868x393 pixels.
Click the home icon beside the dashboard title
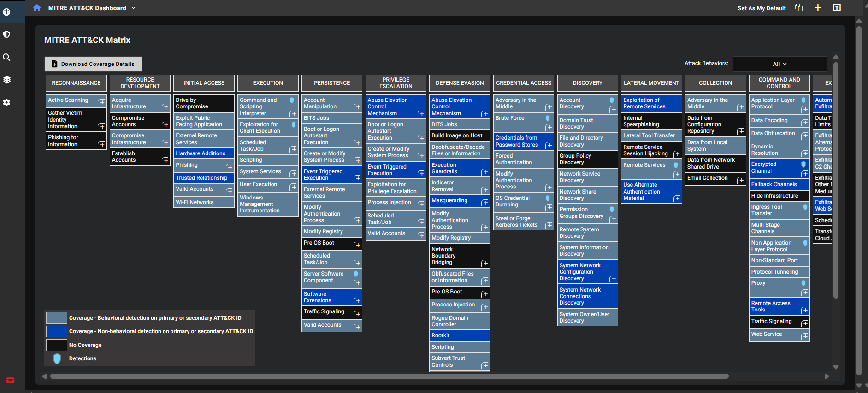(x=37, y=8)
